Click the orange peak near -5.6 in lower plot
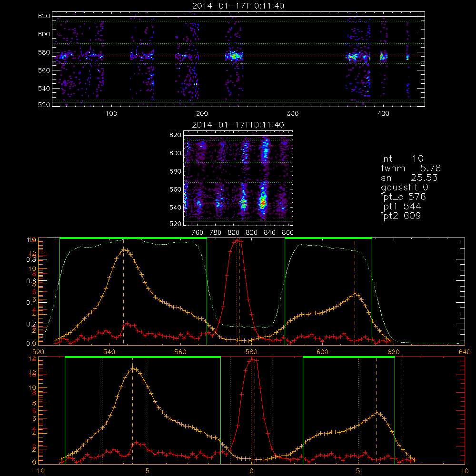The image size is (476, 476). tap(133, 369)
